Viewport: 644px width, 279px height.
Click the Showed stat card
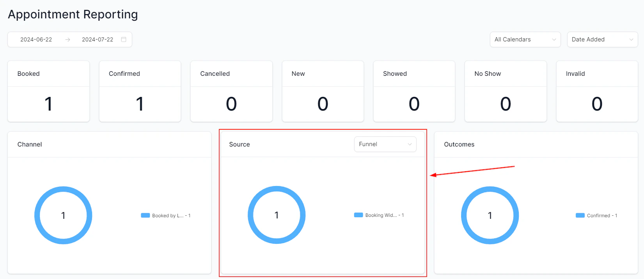(x=414, y=91)
